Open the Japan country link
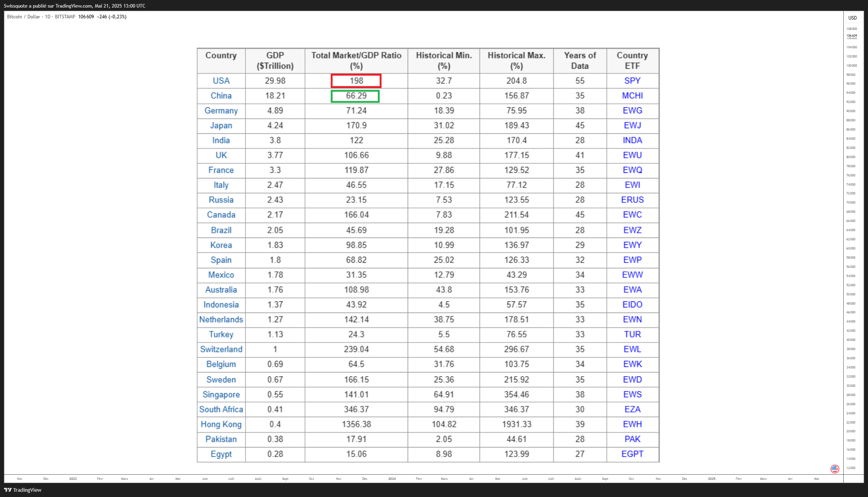Viewport: 868px width, 497px height. tap(221, 125)
